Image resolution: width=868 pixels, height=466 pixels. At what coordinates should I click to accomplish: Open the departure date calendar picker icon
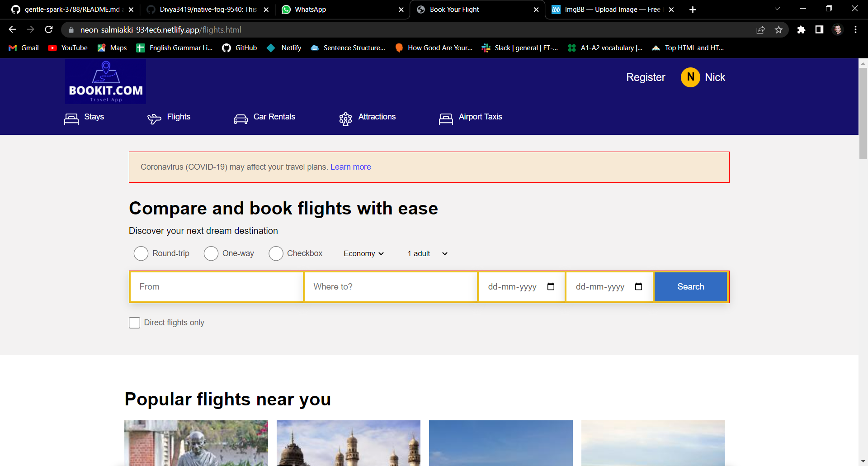[551, 286]
